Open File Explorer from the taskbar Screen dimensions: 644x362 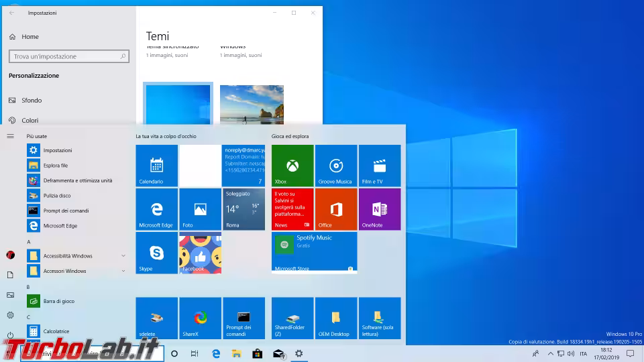pyautogui.click(x=236, y=353)
